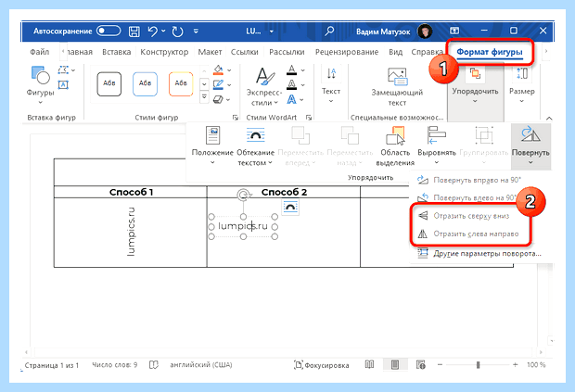The width and height of the screenshot is (575, 392).
Task: Open the Положение dropdown
Action: click(x=212, y=145)
